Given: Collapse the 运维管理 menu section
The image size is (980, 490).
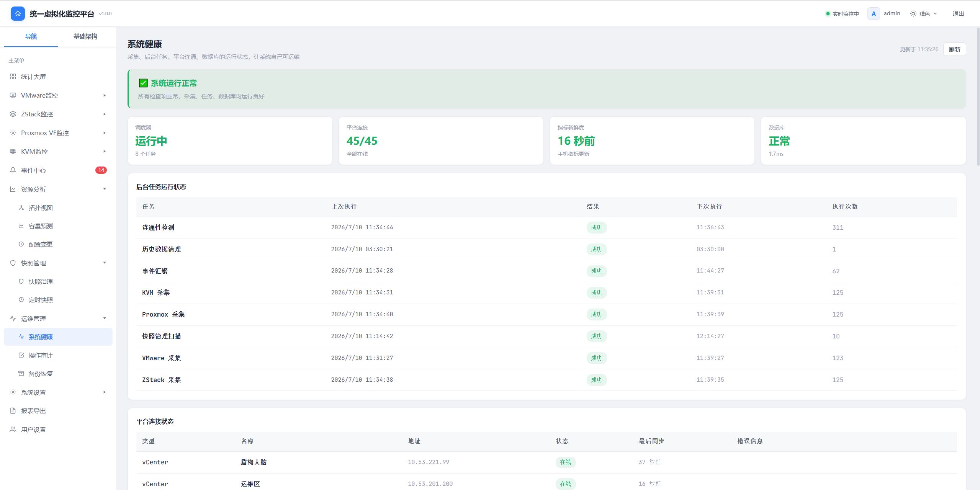Looking at the screenshot, I should [x=105, y=318].
